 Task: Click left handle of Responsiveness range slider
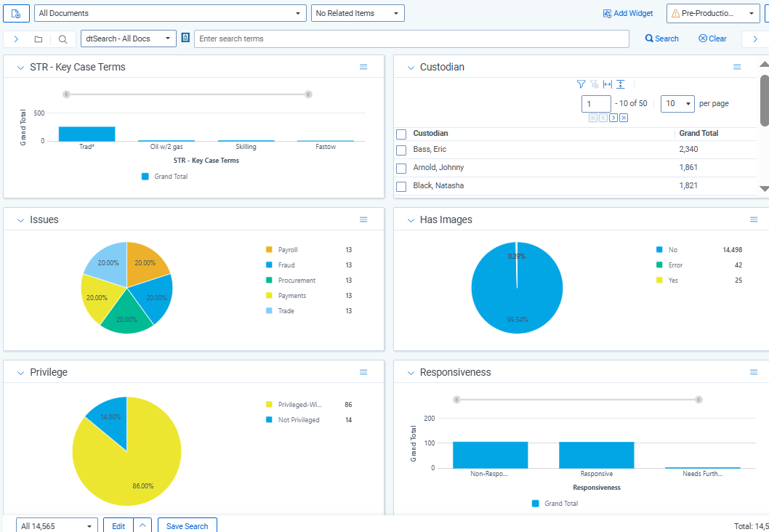[x=456, y=400]
